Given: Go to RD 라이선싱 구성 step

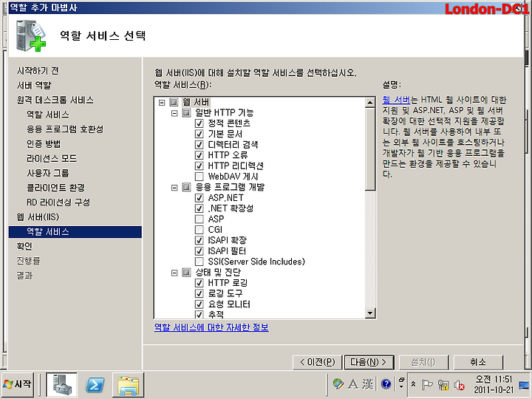Looking at the screenshot, I should [x=58, y=202].
